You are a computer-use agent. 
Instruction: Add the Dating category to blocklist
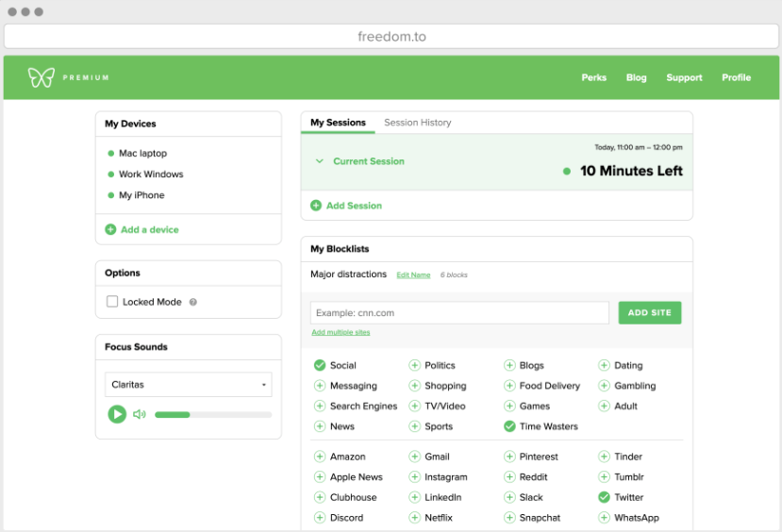pos(604,365)
